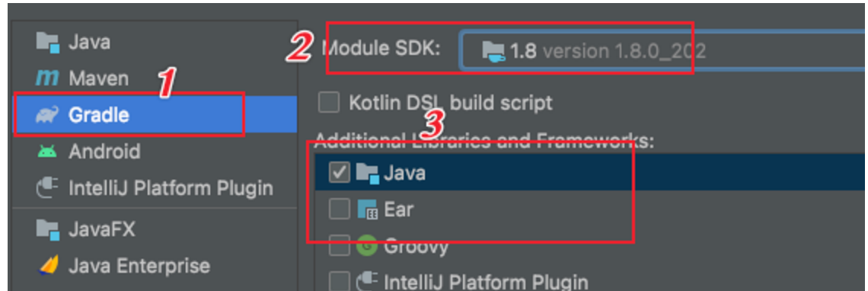Check the Groovy framework checkbox
868x291 pixels.
[x=340, y=246]
